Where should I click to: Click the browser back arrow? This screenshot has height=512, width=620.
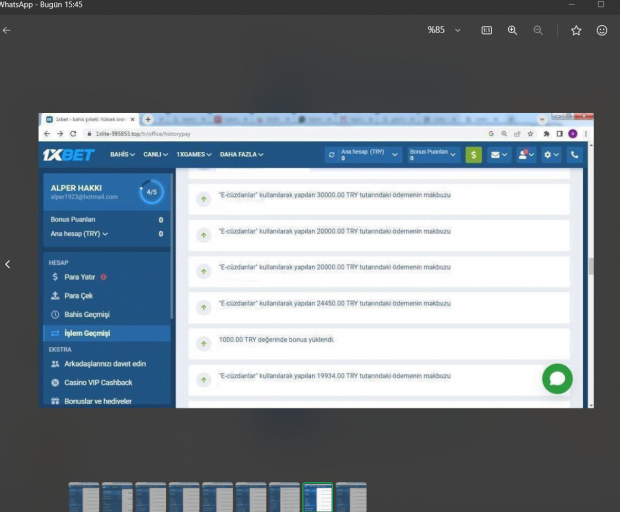pyautogui.click(x=47, y=134)
